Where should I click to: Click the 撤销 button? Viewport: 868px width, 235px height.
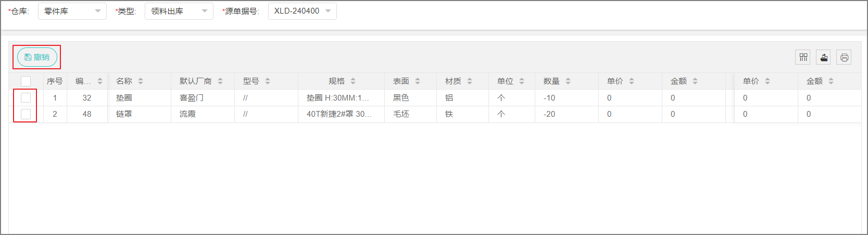point(37,57)
